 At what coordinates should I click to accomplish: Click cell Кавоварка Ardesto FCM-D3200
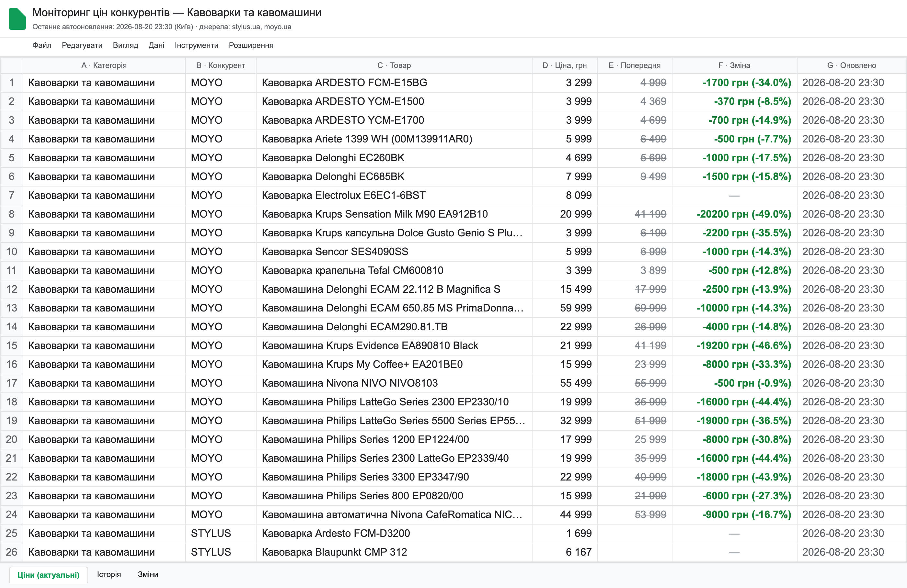(394, 534)
